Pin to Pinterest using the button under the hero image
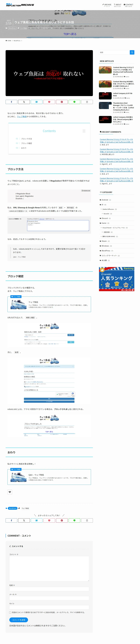Image resolution: width=140 pixels, height=644 pixels. pyautogui.click(x=62, y=102)
